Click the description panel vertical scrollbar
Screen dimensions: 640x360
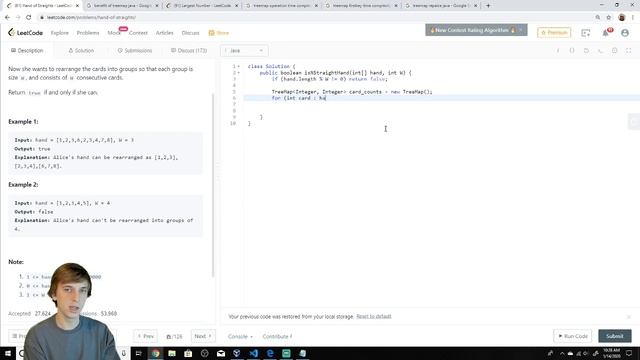213,185
